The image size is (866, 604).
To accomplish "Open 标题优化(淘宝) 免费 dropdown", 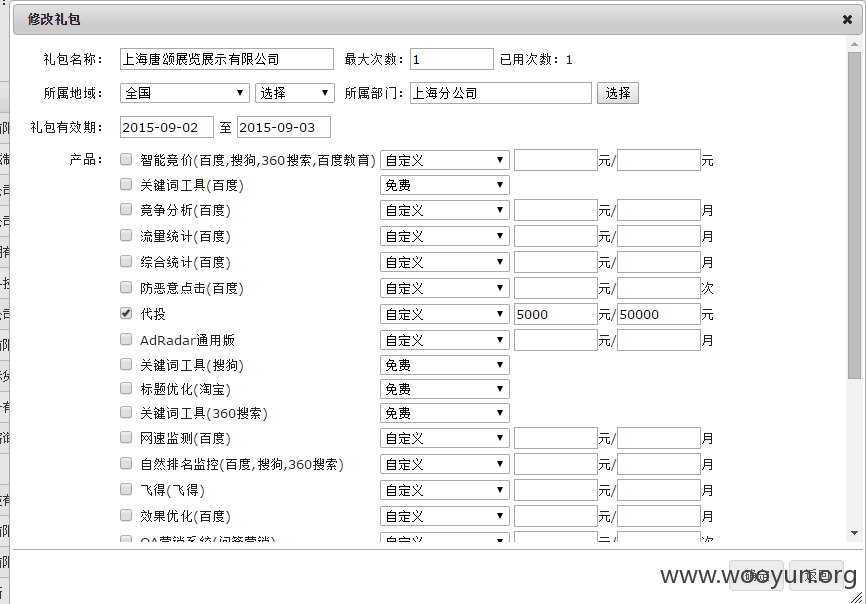I will (x=445, y=389).
